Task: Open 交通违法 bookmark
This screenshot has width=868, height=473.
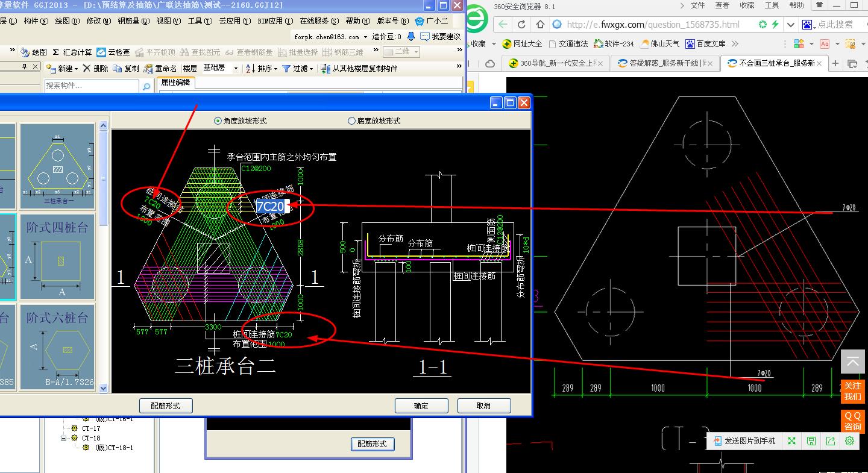Action: point(568,44)
